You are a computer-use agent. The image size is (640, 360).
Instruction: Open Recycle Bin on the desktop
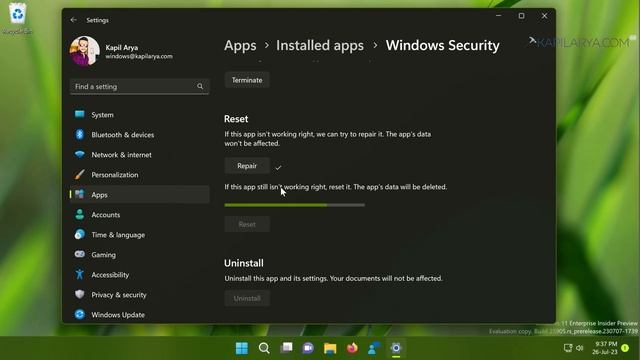[x=17, y=18]
